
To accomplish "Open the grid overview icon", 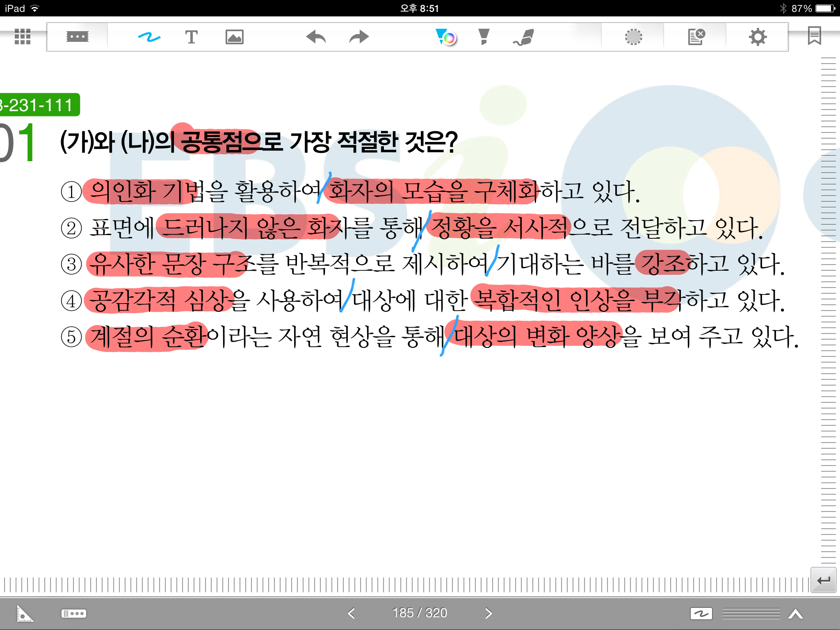I will click(x=23, y=37).
